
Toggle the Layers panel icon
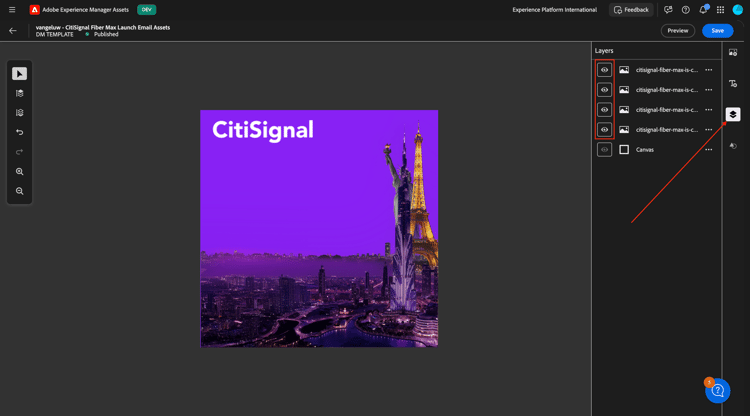click(x=733, y=114)
